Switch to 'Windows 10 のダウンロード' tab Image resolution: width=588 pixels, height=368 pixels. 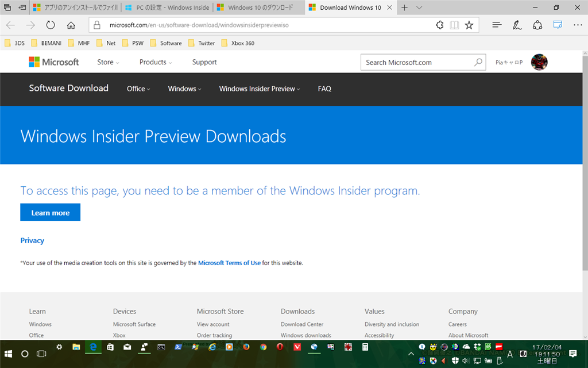[x=259, y=7]
